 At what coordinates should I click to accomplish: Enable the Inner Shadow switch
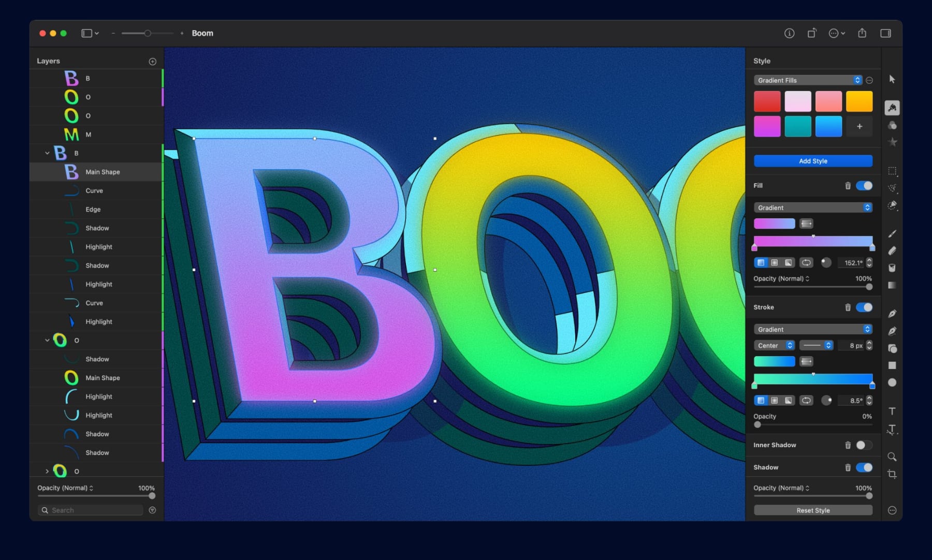pos(864,445)
